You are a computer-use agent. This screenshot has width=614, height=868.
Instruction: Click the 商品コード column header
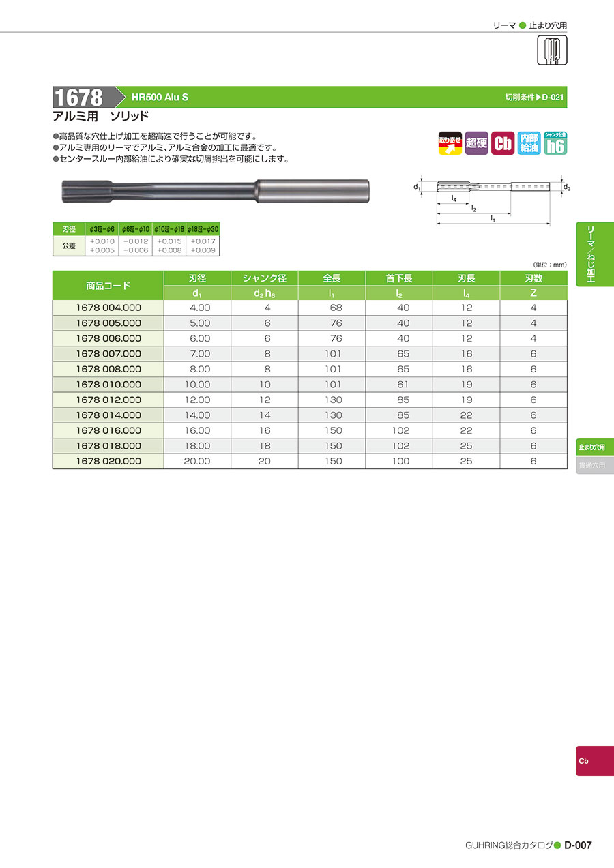tap(108, 285)
